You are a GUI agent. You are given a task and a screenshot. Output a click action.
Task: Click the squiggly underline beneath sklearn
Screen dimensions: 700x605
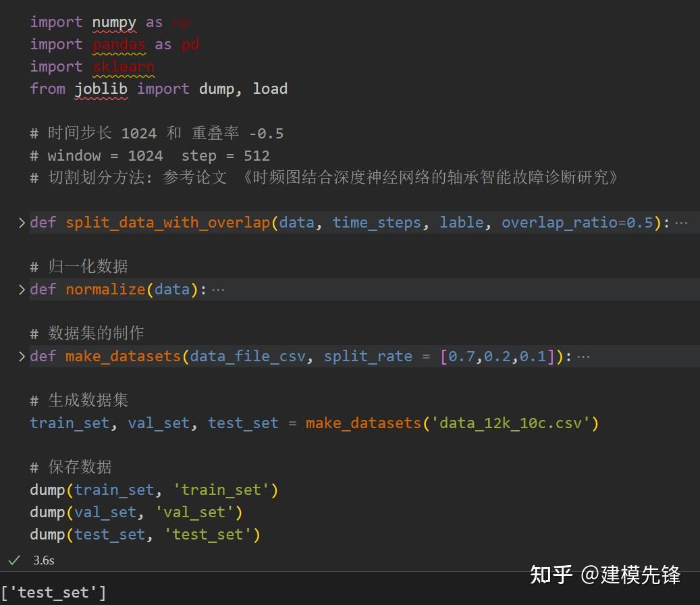[124, 75]
